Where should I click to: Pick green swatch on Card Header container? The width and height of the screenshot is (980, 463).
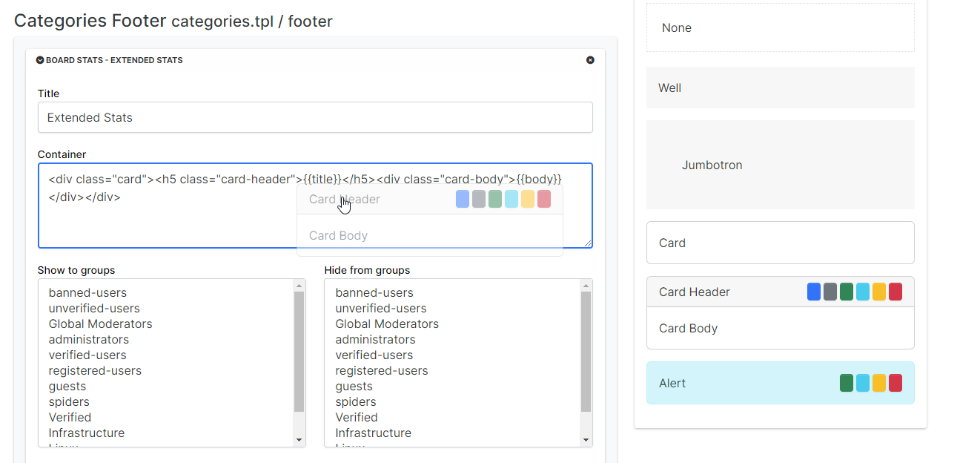(847, 292)
